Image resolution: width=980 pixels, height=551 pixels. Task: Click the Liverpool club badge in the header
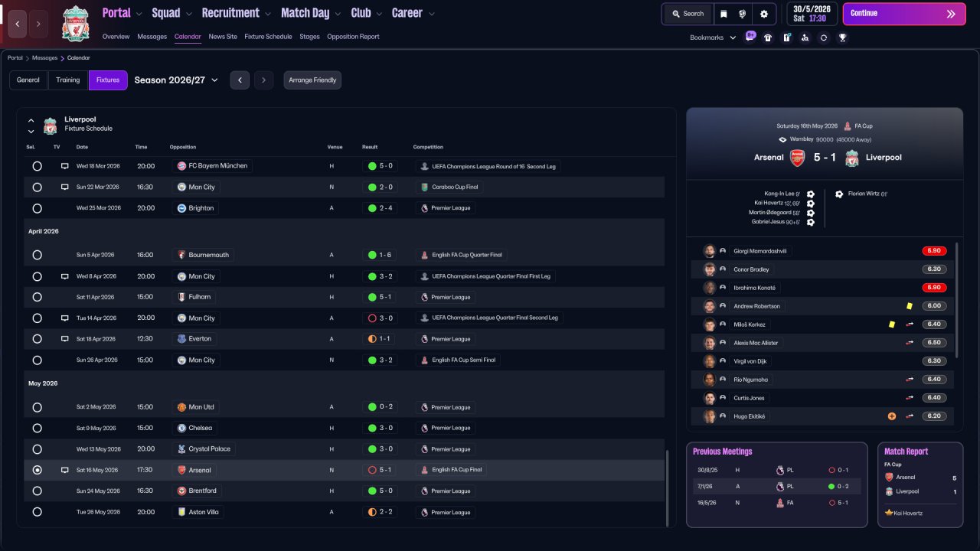76,24
